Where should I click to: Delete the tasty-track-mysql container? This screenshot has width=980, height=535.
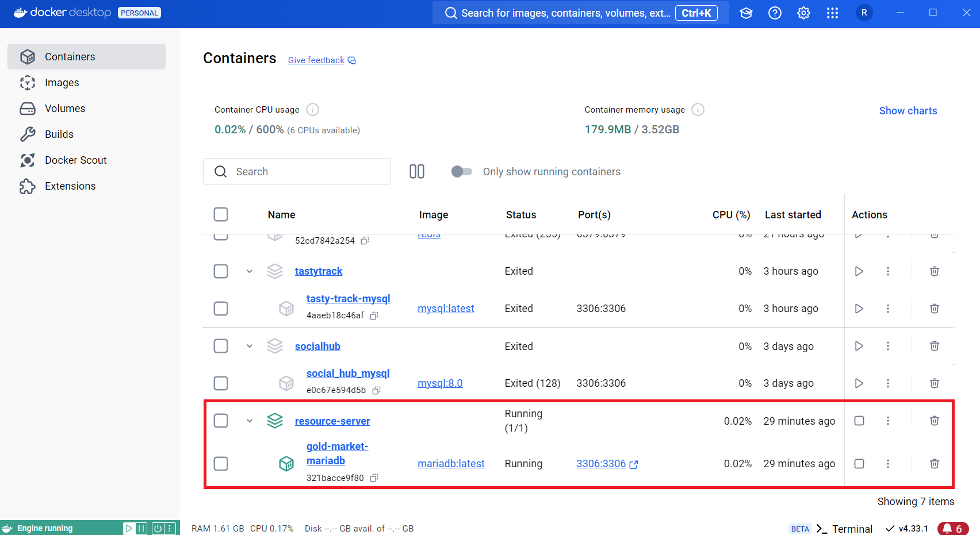935,309
